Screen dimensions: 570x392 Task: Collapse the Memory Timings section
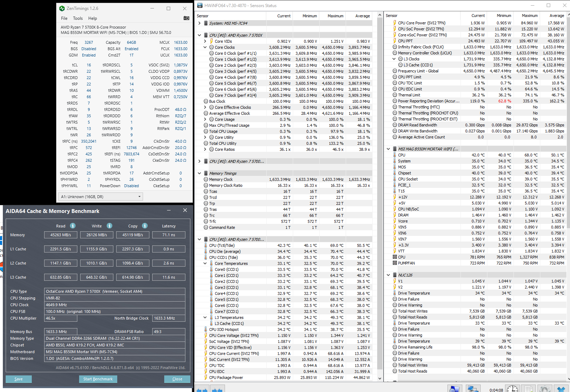(200, 173)
